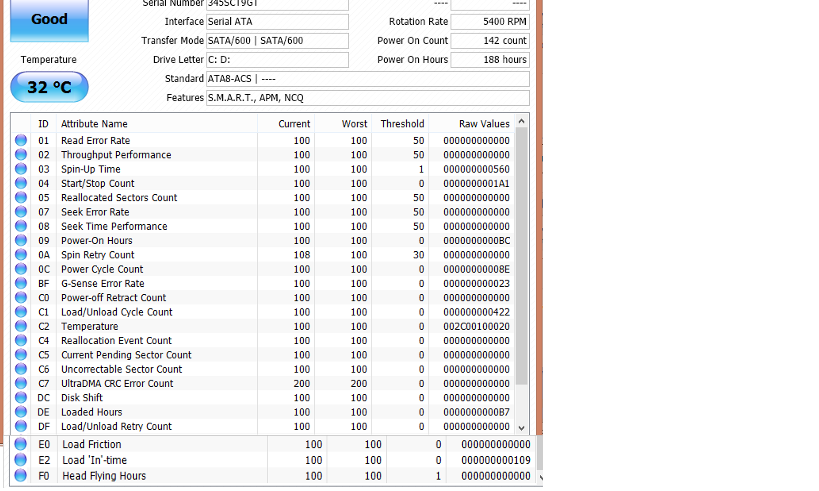Click the status icon for Load 'In'-time
This screenshot has height=491, width=819.
(20, 460)
